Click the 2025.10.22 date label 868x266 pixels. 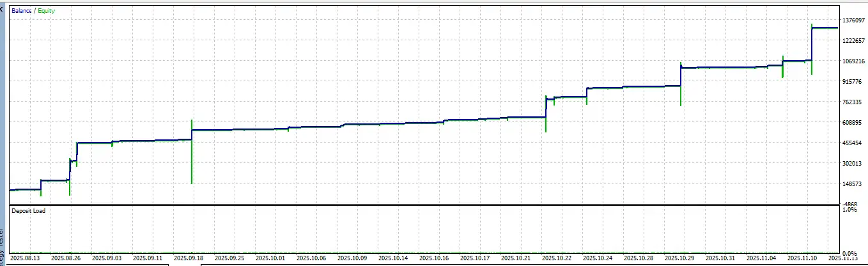[x=555, y=259]
